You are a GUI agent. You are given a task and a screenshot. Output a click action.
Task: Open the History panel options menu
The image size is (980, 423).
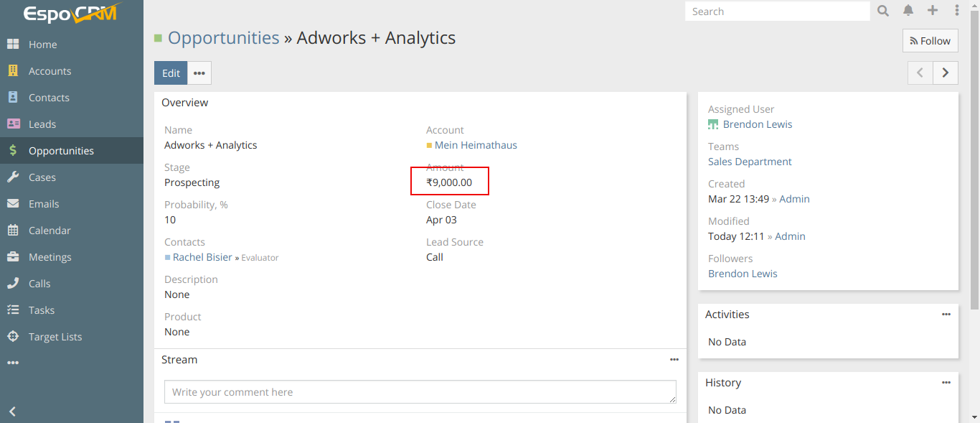(x=946, y=383)
